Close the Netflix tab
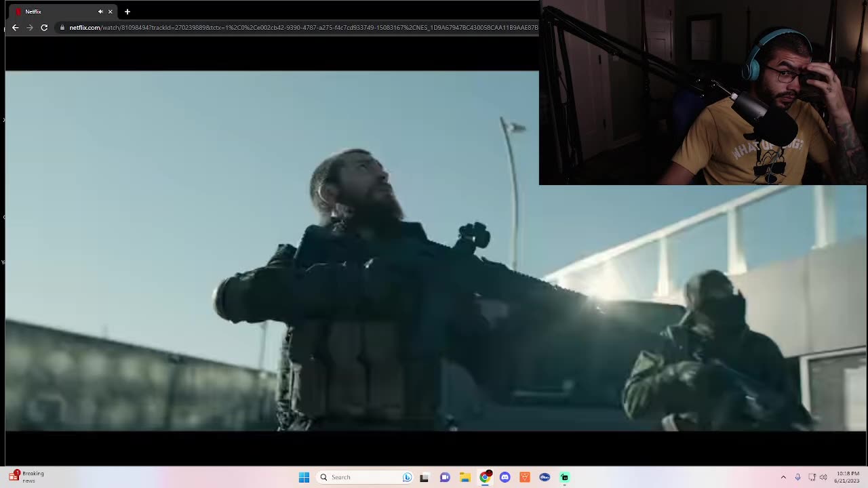The width and height of the screenshot is (868, 488). coord(110,12)
